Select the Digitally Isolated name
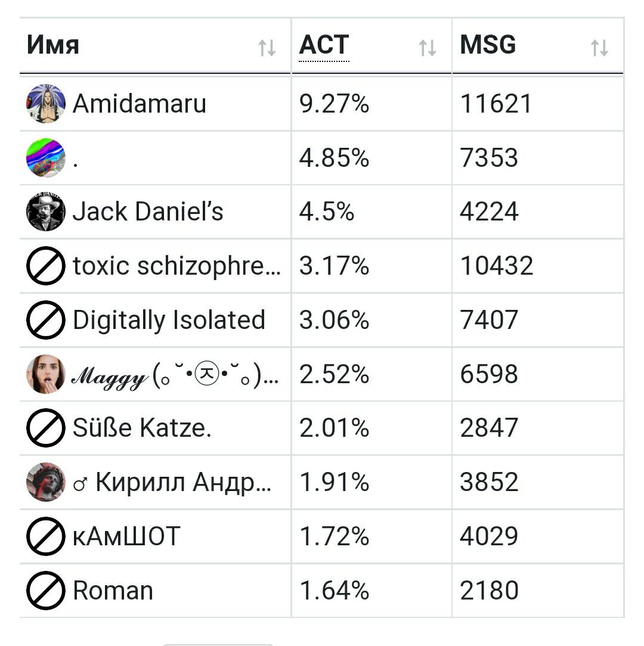Viewport: 644px width, 646px height. (169, 320)
